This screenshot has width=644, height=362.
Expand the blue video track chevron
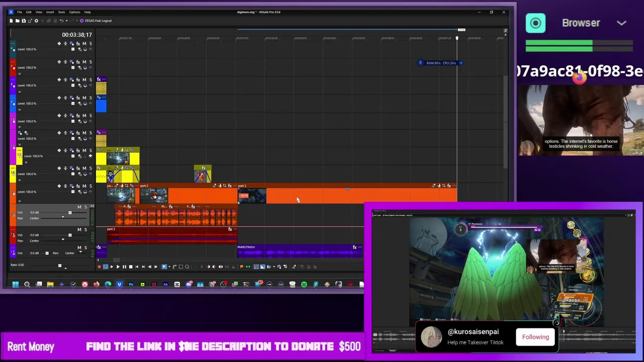pos(19,110)
